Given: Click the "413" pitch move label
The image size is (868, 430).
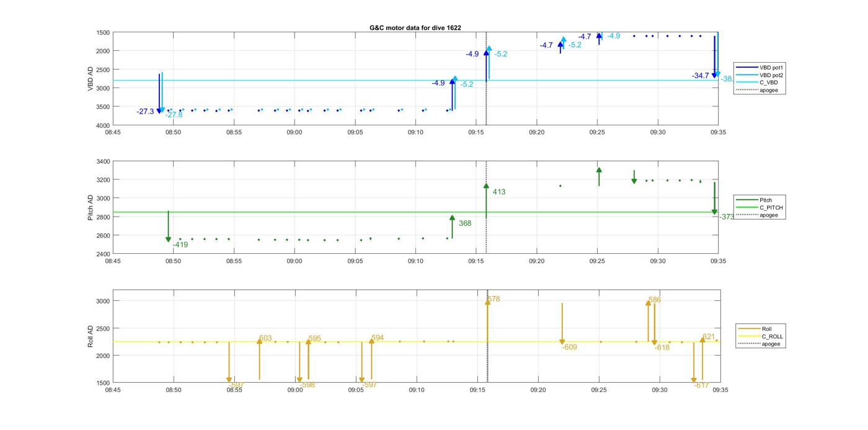Looking at the screenshot, I should click(499, 192).
